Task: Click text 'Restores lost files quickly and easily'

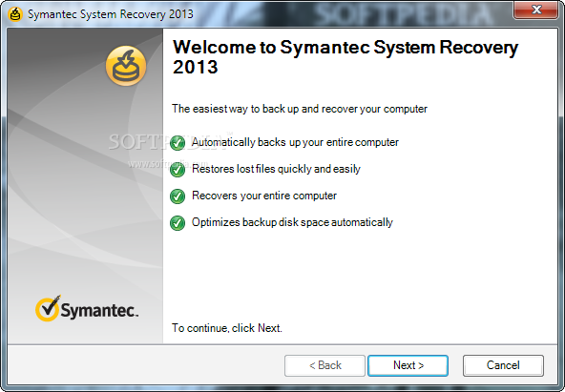Action: coord(276,169)
